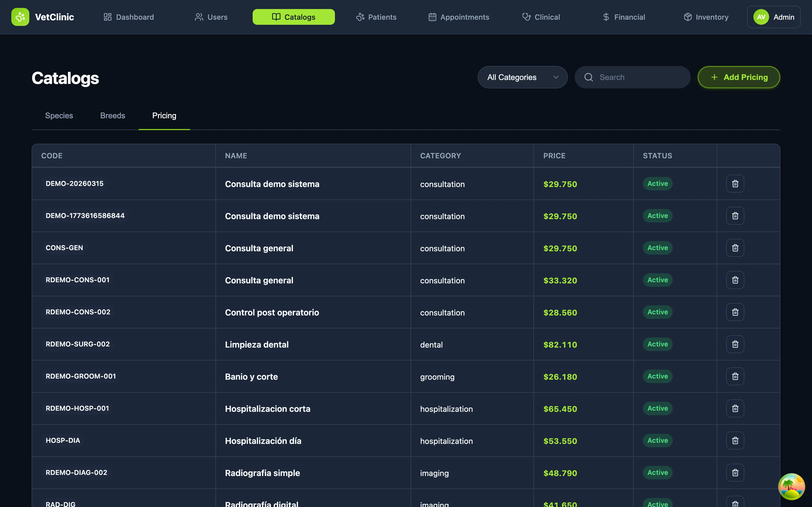Switch to the Species tab
This screenshot has height=507, width=812.
(59, 116)
